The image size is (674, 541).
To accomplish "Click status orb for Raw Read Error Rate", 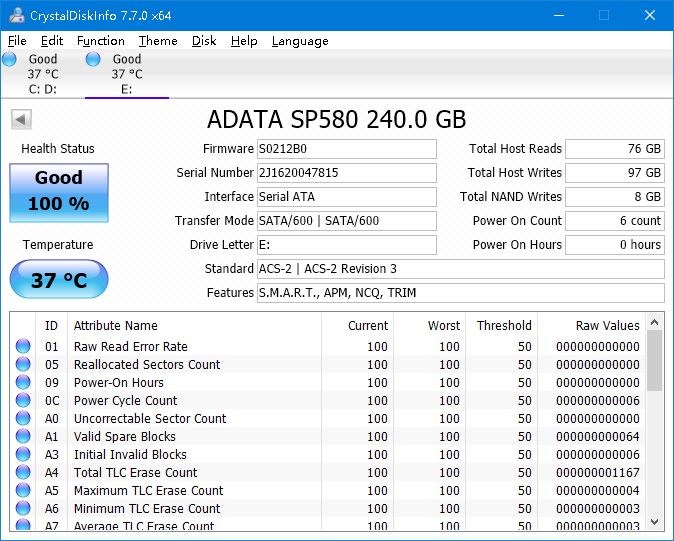I will [23, 346].
